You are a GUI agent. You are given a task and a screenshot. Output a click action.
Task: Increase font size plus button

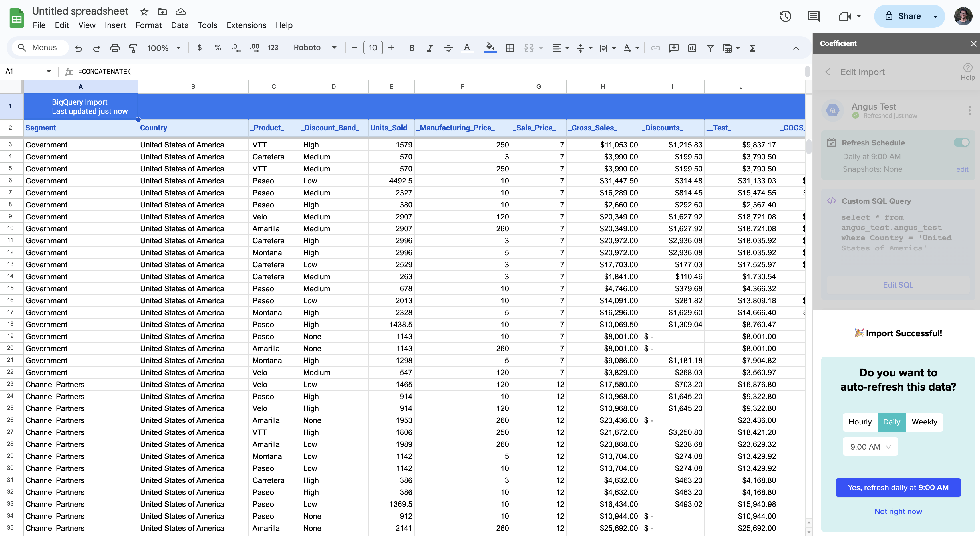click(391, 48)
